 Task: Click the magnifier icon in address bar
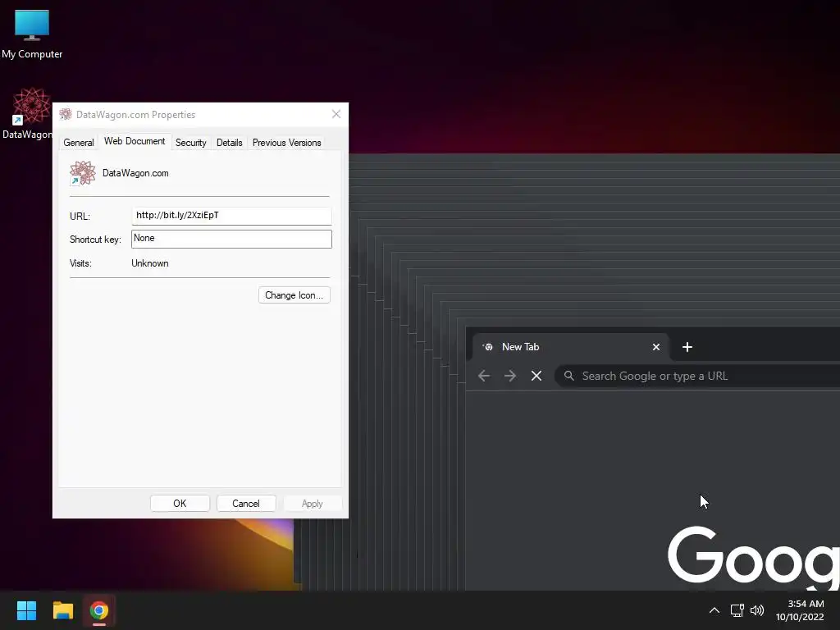(x=569, y=376)
